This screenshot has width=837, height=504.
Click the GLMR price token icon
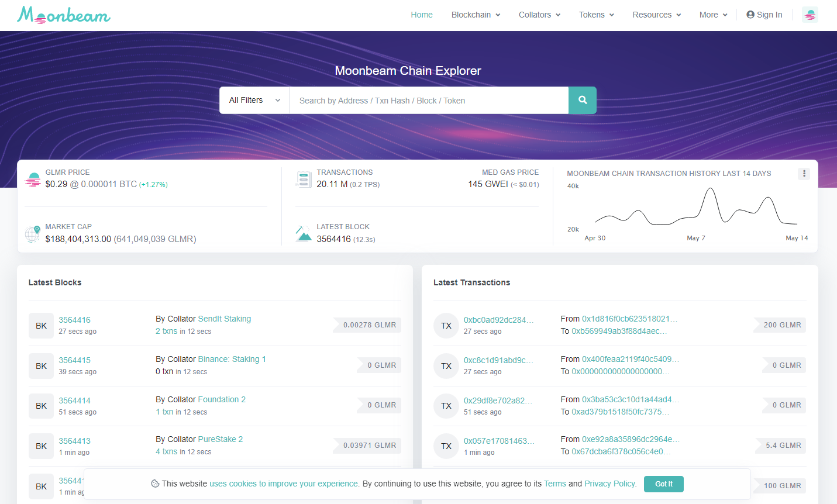(33, 179)
